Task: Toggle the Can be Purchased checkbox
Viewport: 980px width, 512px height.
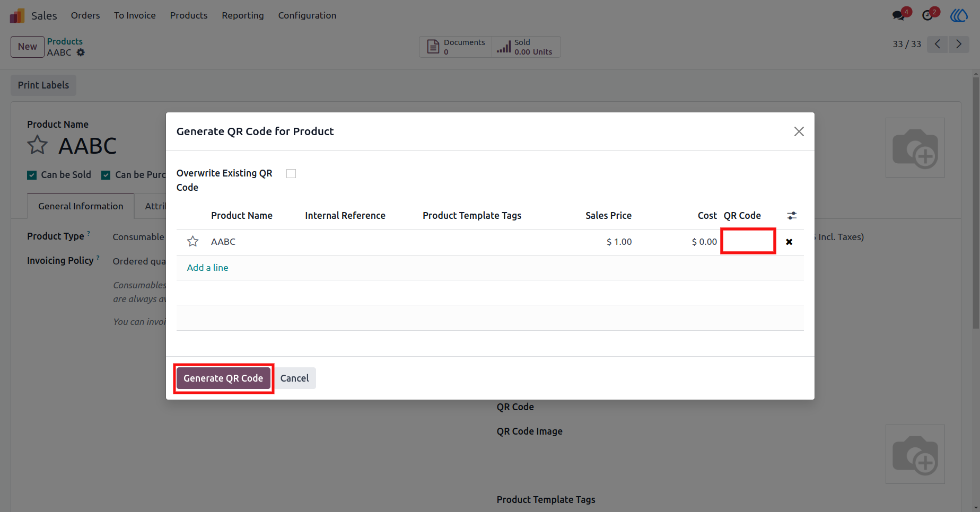Action: click(106, 175)
